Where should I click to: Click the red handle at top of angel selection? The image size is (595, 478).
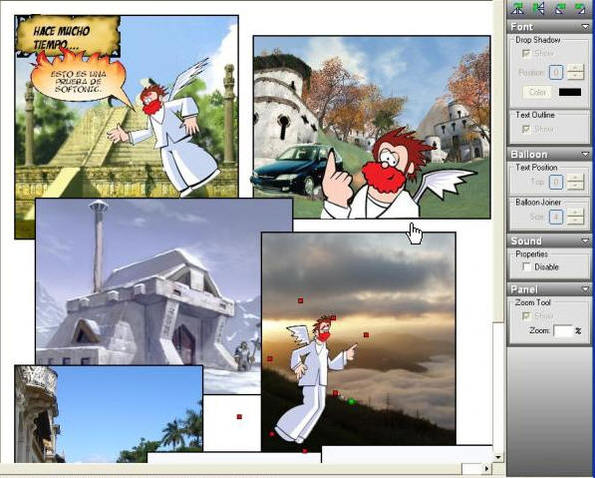pyautogui.click(x=300, y=300)
